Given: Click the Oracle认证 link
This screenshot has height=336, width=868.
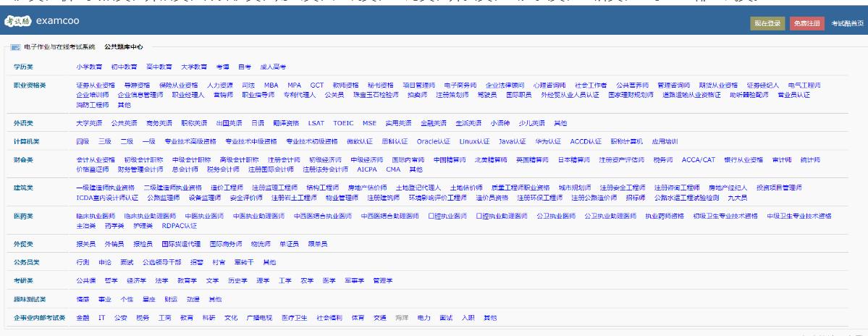Looking at the screenshot, I should click(x=434, y=141).
